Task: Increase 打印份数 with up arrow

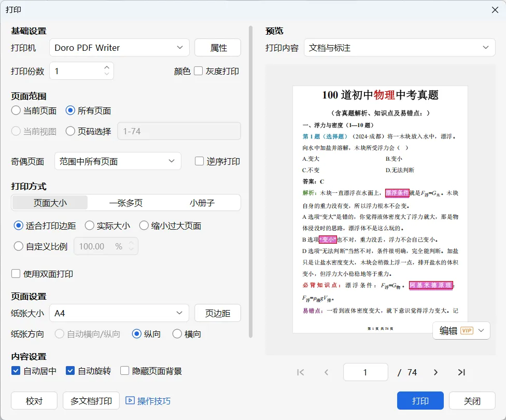Action: coord(107,67)
